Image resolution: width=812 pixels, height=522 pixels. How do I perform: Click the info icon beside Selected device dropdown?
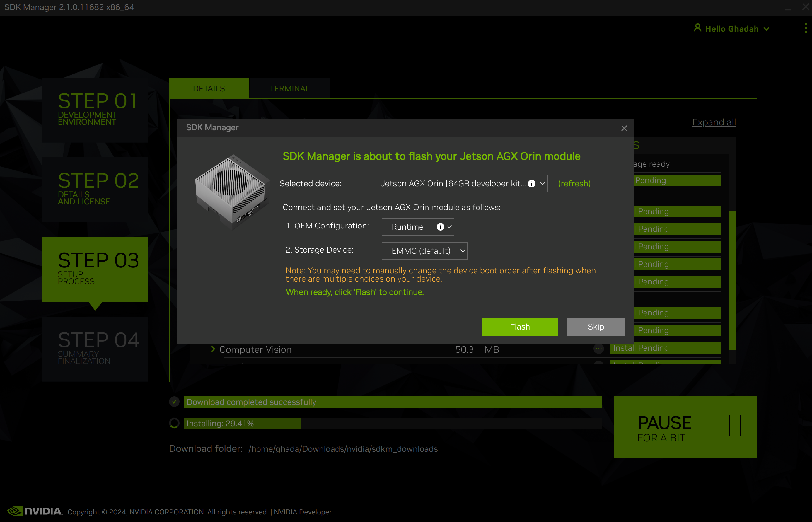pyautogui.click(x=532, y=183)
